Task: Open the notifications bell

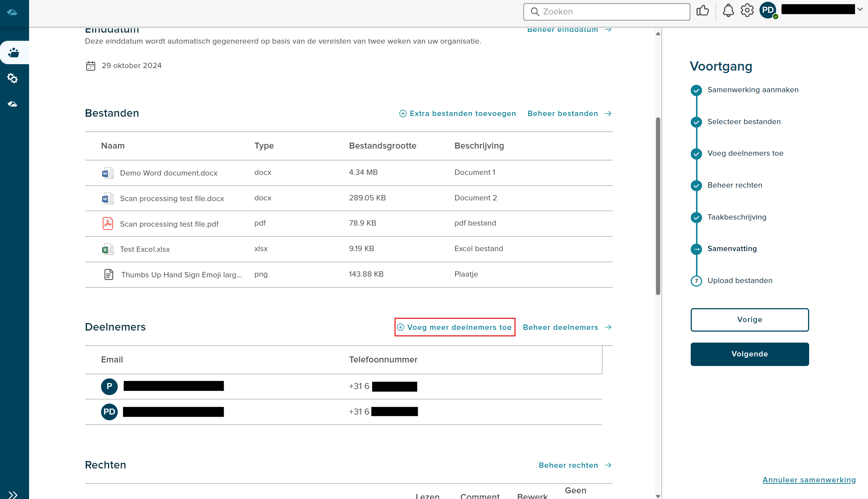Action: click(728, 11)
